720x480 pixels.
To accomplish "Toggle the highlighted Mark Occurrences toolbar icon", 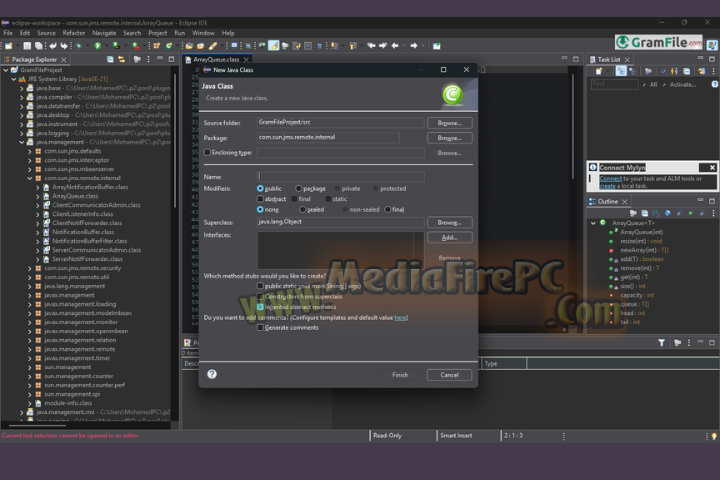I will click(x=273, y=46).
